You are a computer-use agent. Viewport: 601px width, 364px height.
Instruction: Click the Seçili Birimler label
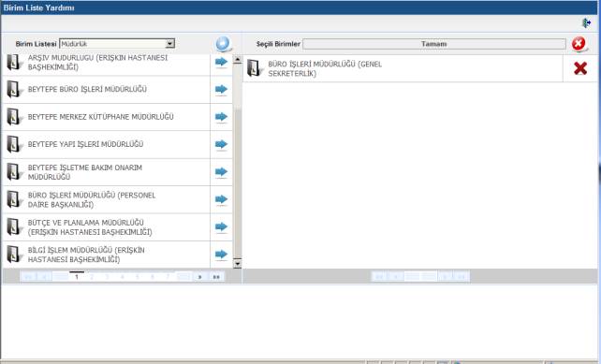coord(278,44)
